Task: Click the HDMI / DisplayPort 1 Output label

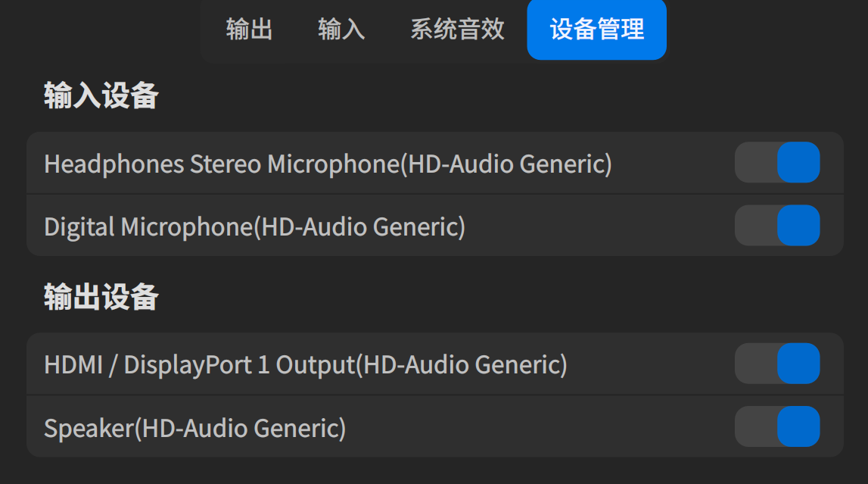Action: click(x=199, y=365)
